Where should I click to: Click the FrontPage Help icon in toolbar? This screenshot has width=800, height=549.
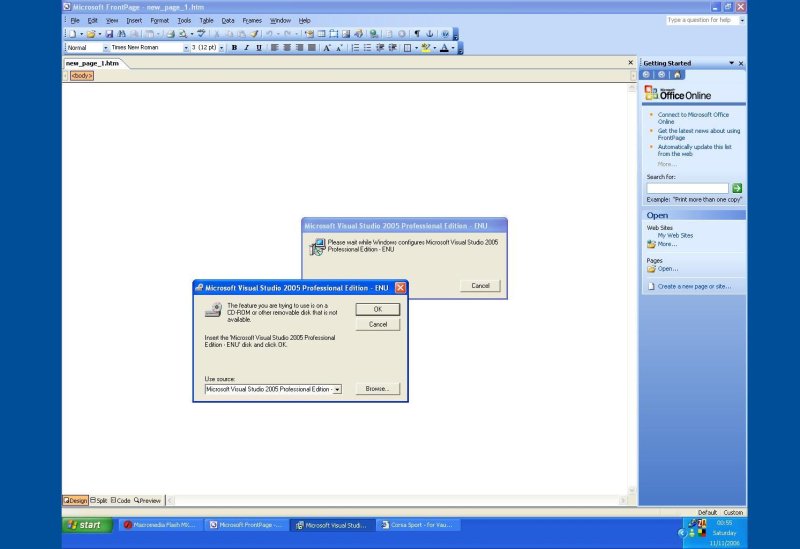(445, 34)
